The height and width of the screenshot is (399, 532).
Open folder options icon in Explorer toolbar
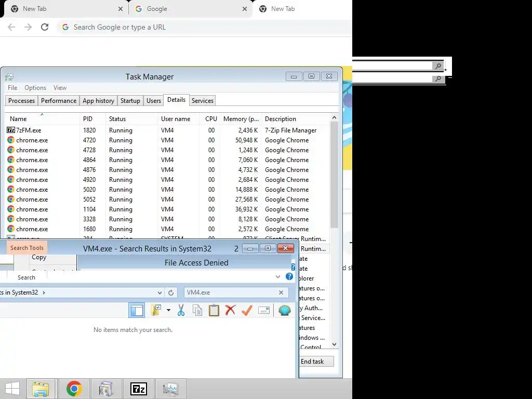point(156,310)
